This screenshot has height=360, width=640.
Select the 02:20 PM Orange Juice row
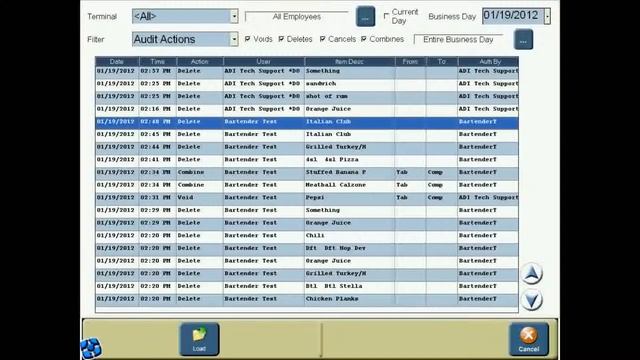307,261
